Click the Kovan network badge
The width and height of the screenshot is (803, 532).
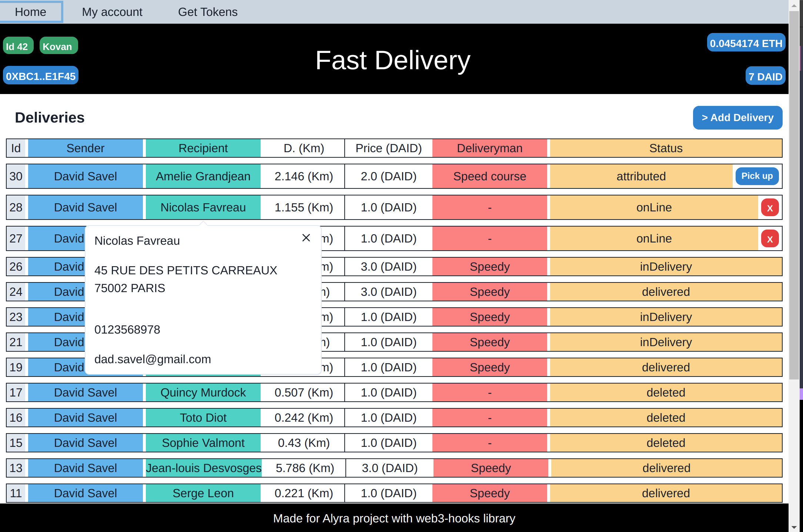(58, 46)
